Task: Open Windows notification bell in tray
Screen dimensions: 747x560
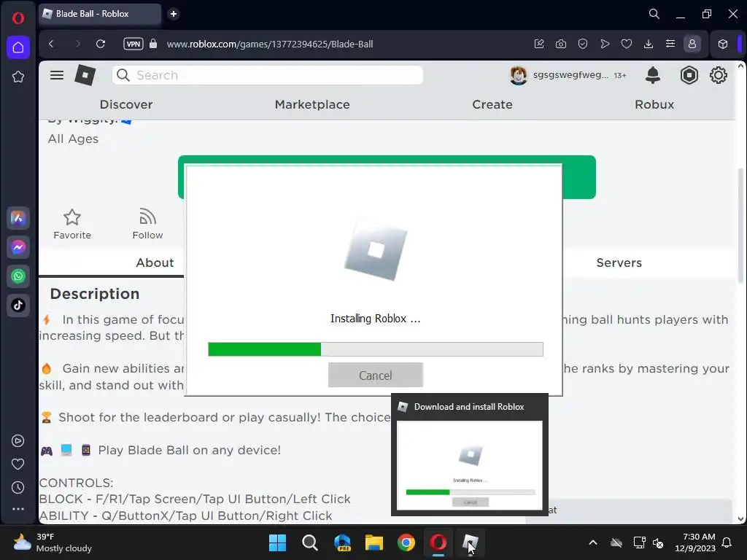Action: point(727,542)
